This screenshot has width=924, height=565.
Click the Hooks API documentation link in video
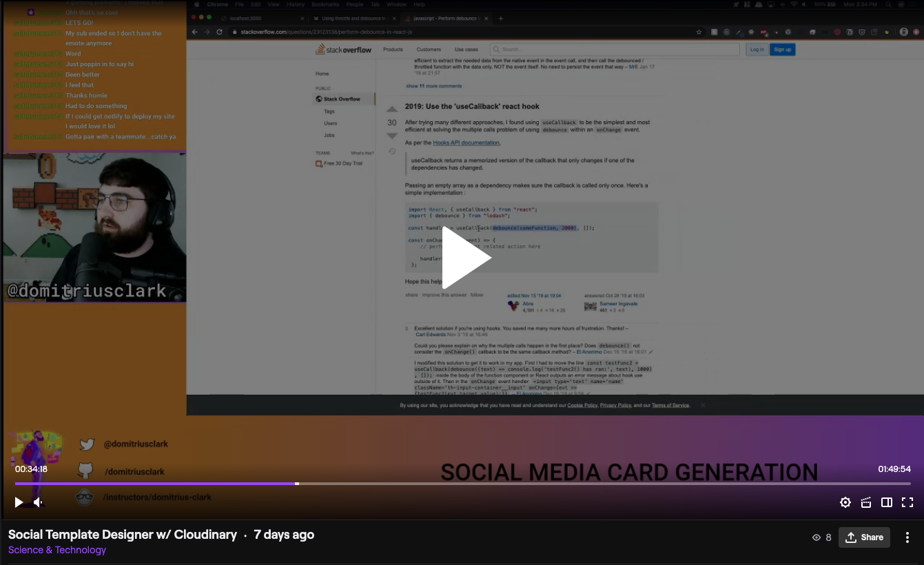click(x=466, y=143)
